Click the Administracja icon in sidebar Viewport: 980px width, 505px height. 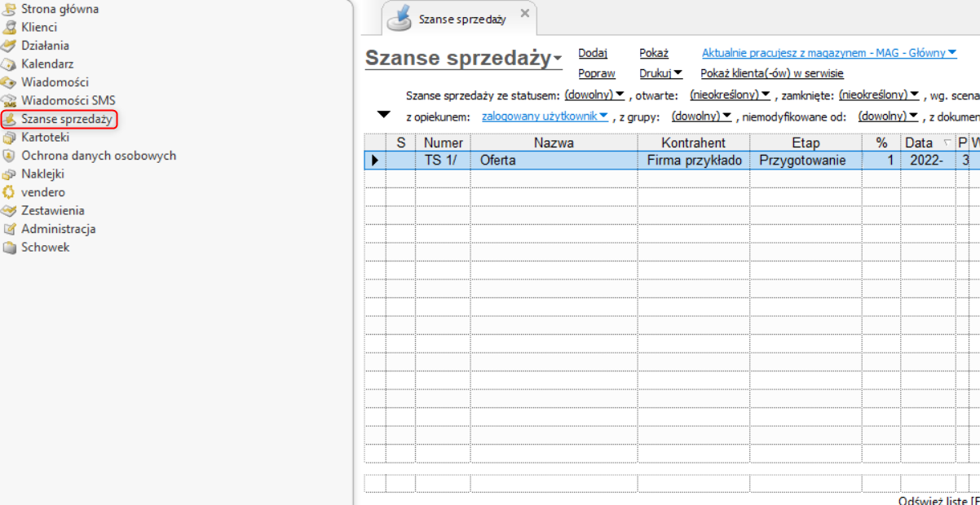click(10, 229)
